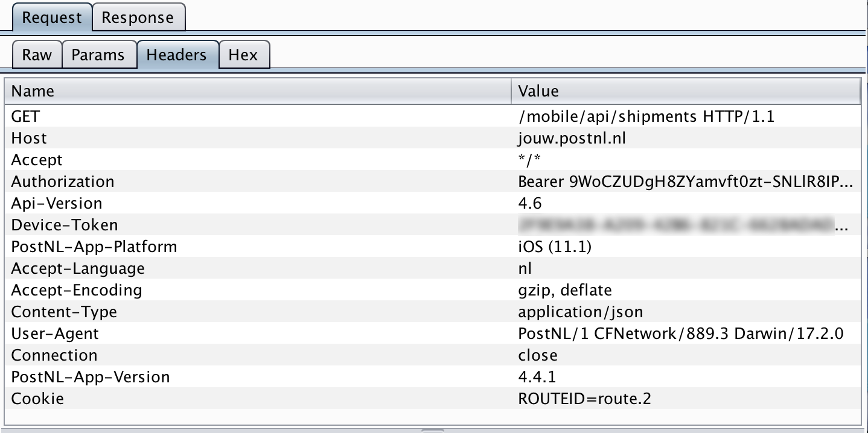Image resolution: width=868 pixels, height=433 pixels.
Task: Click the ROUTEID=route.2 cookie value
Action: point(584,399)
